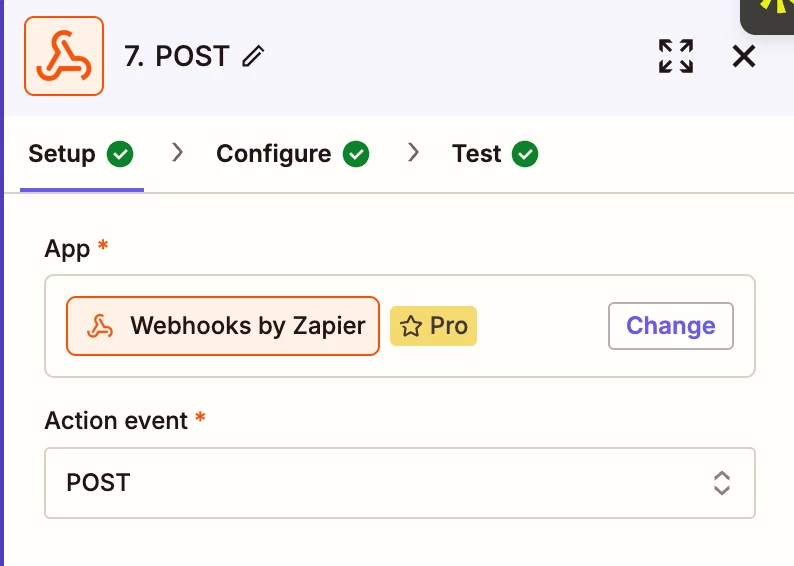The height and width of the screenshot is (566, 794).
Task: Click the green checkmark beside Test
Action: [x=525, y=154]
